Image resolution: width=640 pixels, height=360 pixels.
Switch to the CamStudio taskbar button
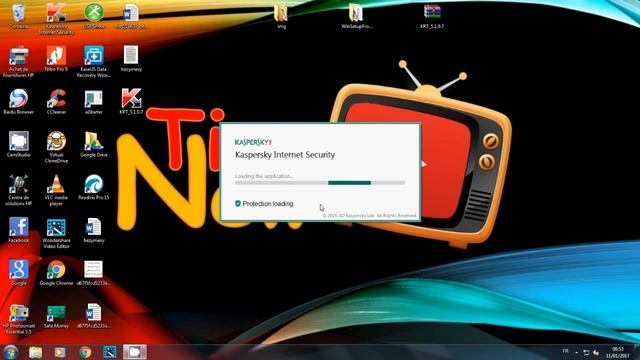tap(135, 352)
